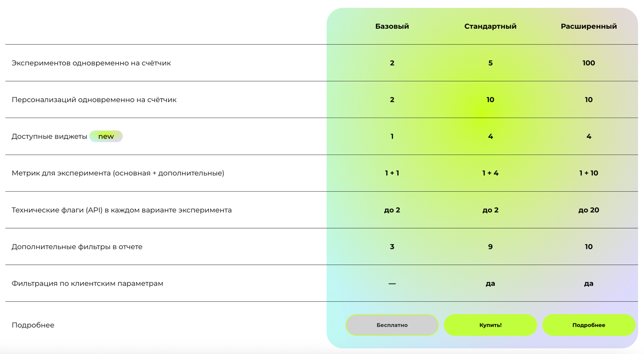
Task: Click the Дополнительные фильтры в отчете label
Action: coord(77,247)
